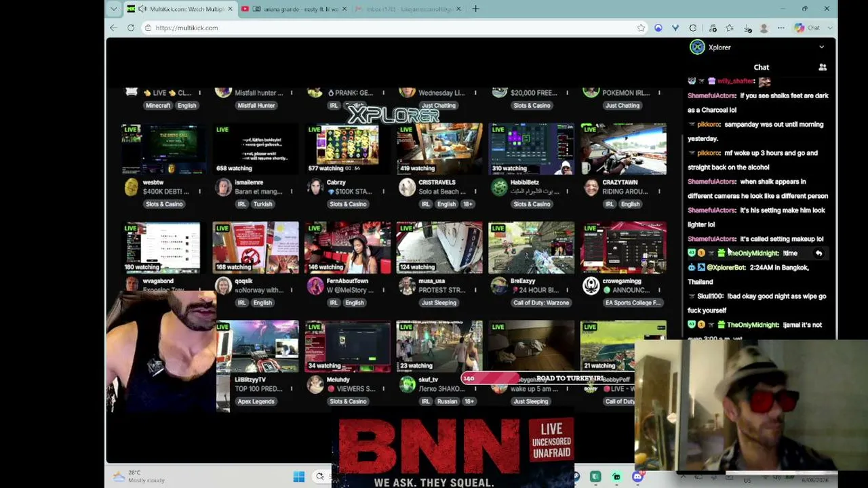This screenshot has height=488, width=868.
Task: Open CRAZYTAWN channel avatar
Action: [x=591, y=187]
